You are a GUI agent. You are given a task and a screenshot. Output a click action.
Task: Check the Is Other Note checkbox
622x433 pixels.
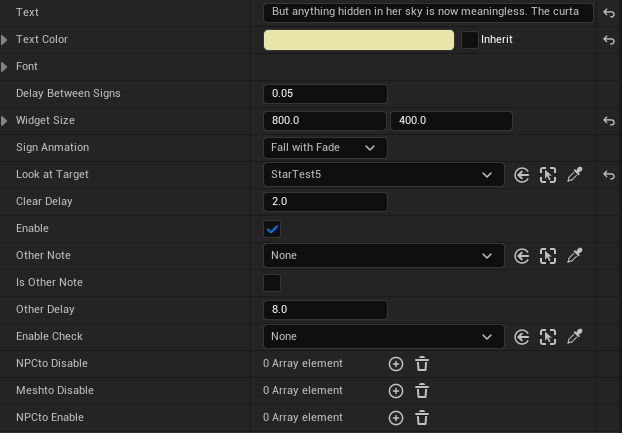(x=272, y=283)
